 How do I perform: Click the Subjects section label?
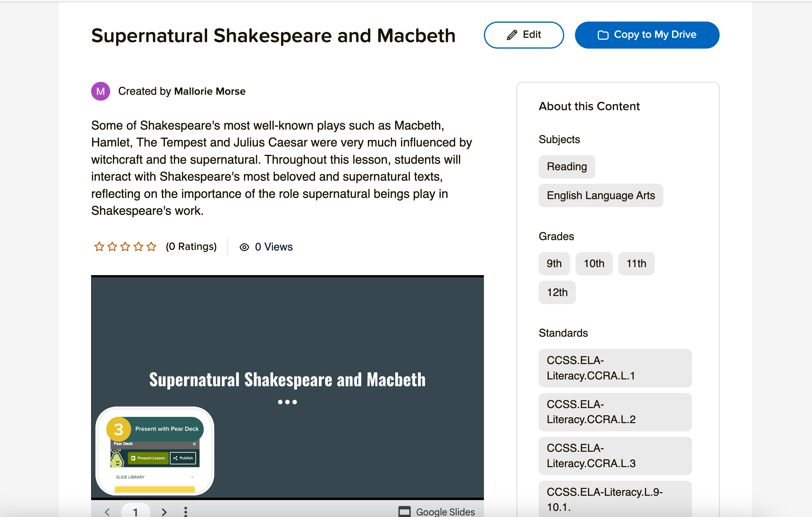pyautogui.click(x=559, y=139)
